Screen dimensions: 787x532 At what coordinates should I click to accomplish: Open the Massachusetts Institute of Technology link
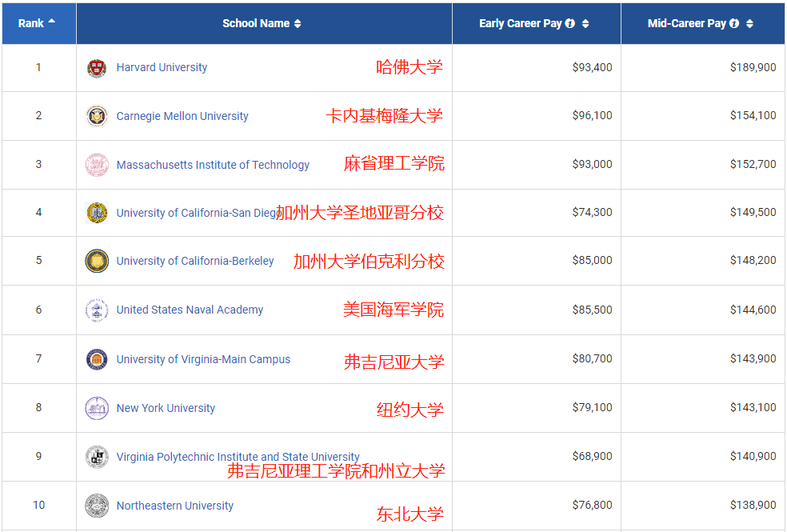coord(213,165)
